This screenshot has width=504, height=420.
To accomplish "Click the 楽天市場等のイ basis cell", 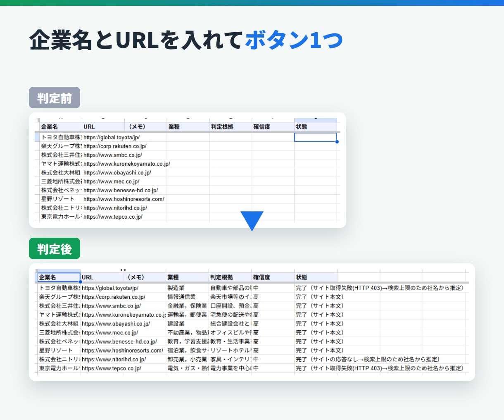I will pyautogui.click(x=230, y=297).
